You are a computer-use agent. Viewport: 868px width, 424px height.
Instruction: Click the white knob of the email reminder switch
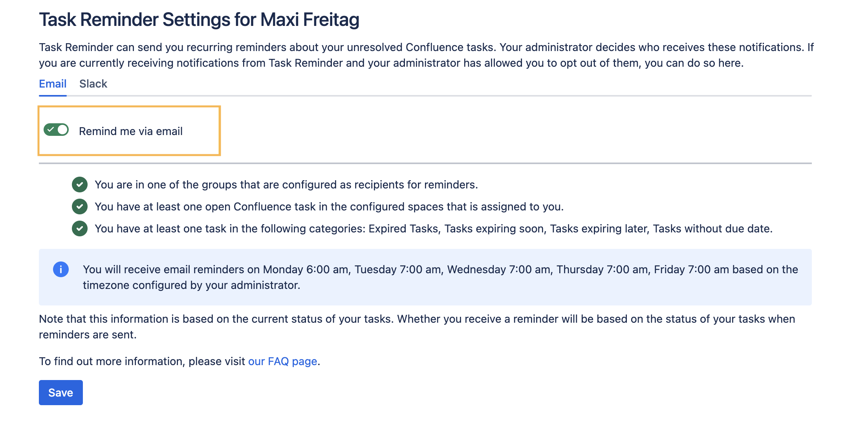(62, 130)
